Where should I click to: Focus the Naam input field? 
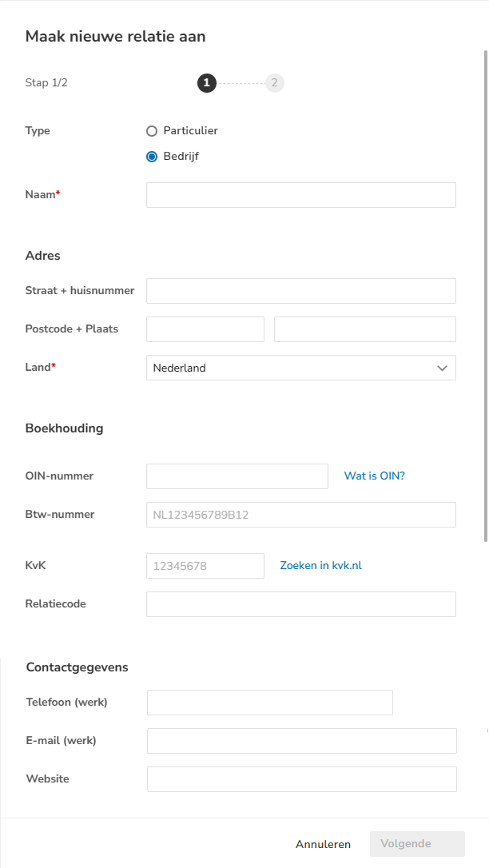tap(301, 195)
